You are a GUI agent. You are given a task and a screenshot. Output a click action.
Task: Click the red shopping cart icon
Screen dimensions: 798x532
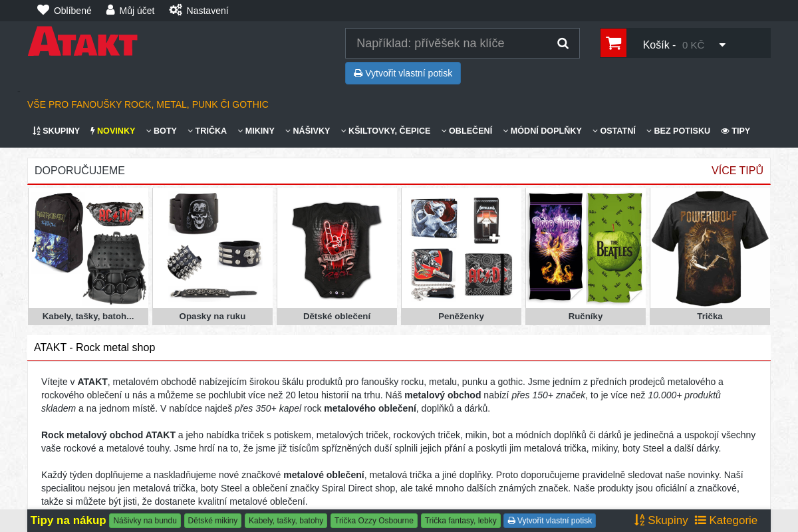coord(613,43)
